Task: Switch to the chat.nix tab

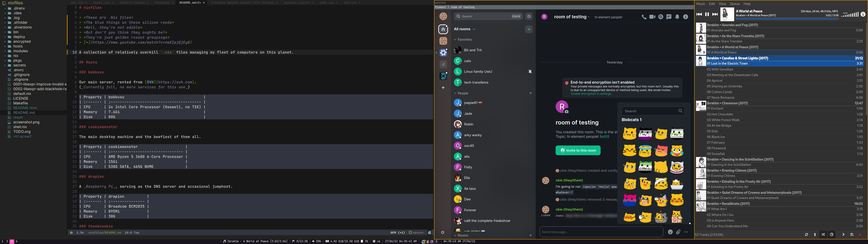Action: [326, 3]
